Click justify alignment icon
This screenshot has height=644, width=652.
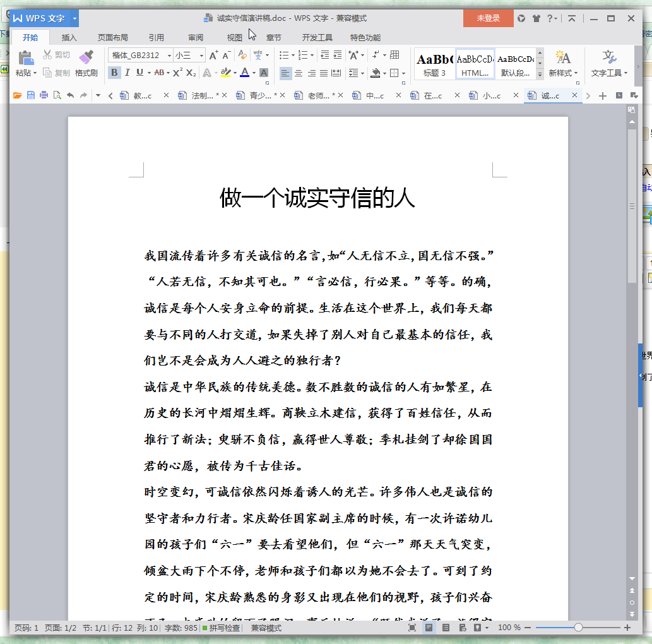point(324,73)
